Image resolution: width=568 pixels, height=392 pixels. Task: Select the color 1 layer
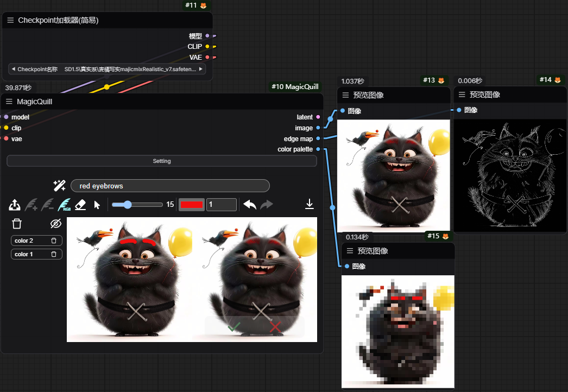[36, 254]
